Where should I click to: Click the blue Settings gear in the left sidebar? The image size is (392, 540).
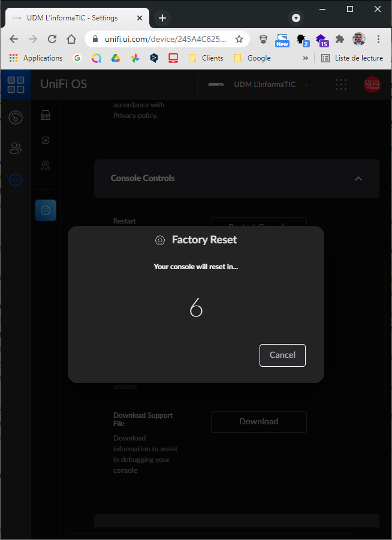(16, 179)
